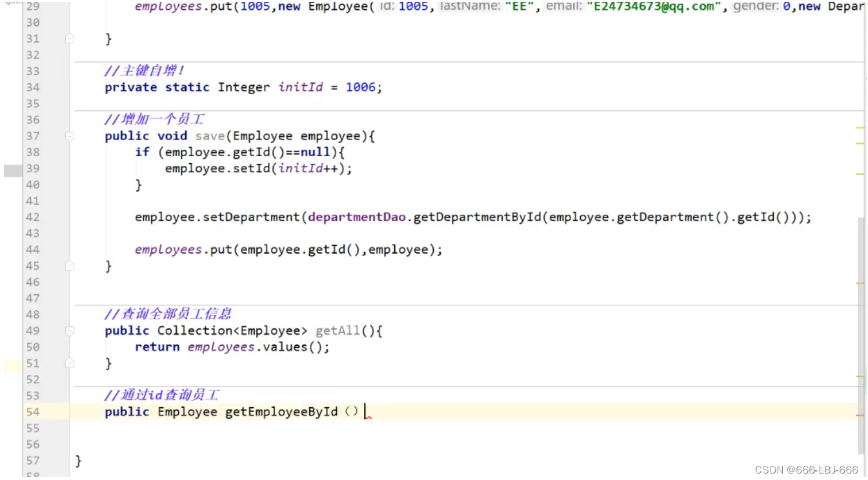This screenshot has height=480, width=868.
Task: Click the initId++ expression in setId
Action: (x=308, y=168)
